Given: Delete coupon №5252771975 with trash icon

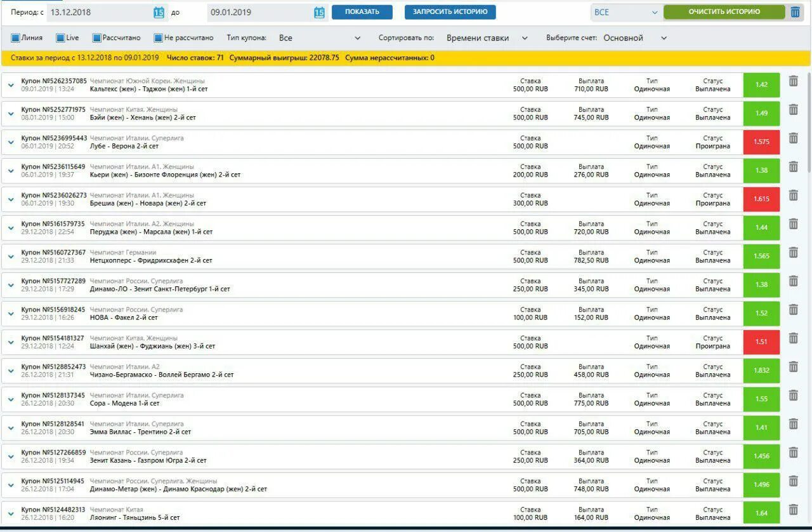Looking at the screenshot, I should 794,110.
